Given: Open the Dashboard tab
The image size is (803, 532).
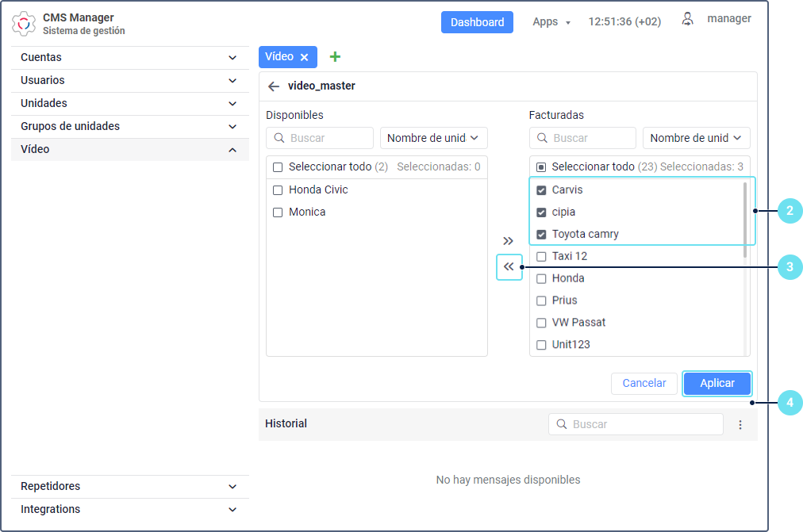Looking at the screenshot, I should [477, 22].
